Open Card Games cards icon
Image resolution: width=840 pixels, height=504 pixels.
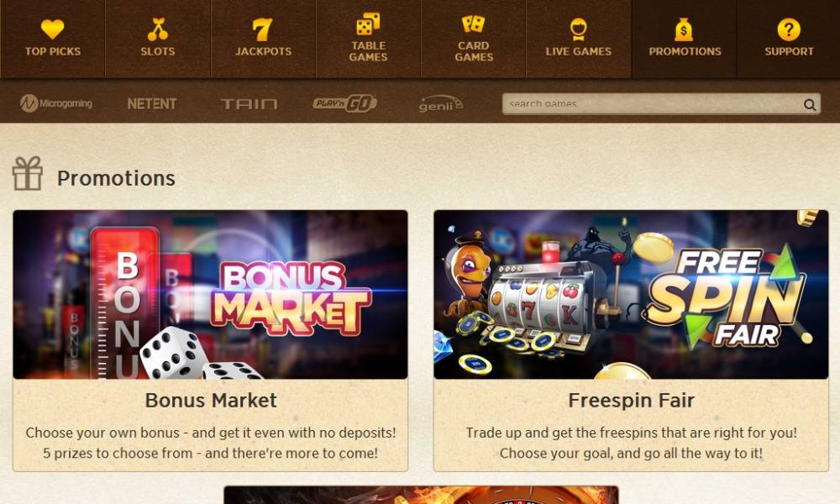point(474,24)
